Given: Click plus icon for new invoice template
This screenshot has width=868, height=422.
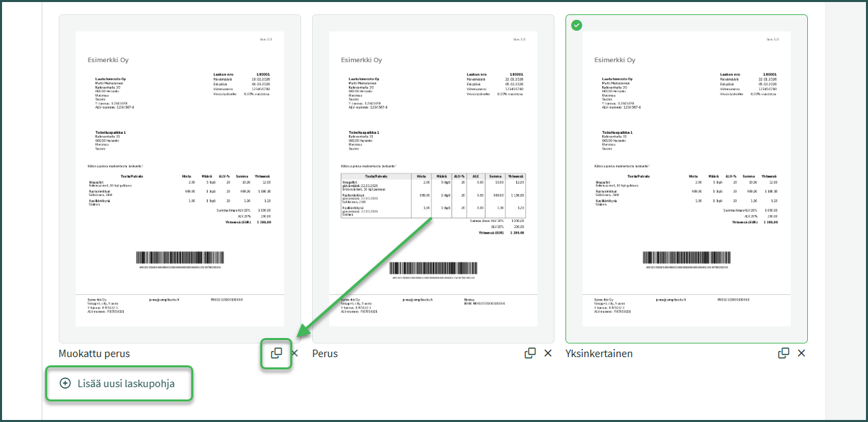Looking at the screenshot, I should point(66,383).
